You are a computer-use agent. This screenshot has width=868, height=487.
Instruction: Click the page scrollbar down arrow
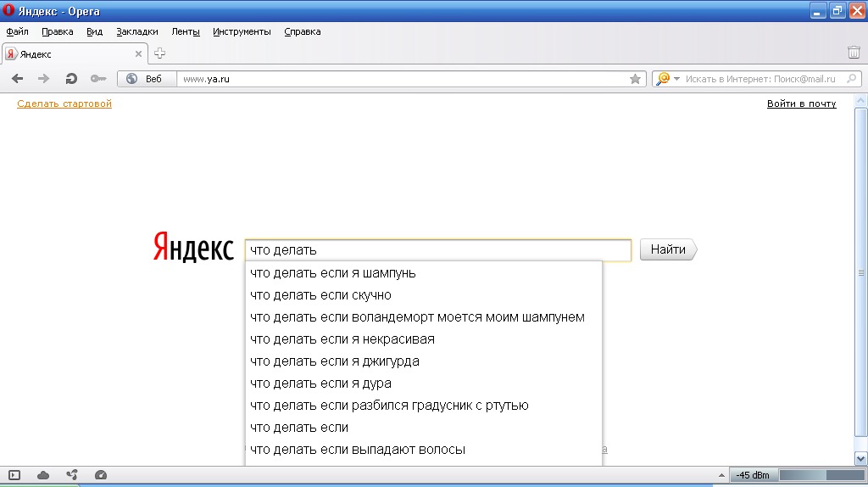[x=861, y=459]
